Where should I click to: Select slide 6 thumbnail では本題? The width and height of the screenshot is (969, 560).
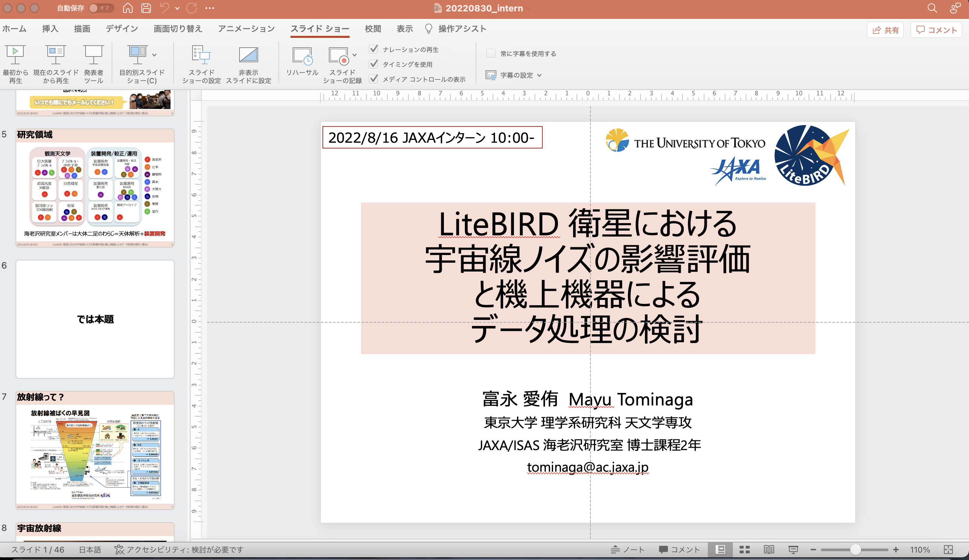(x=95, y=319)
